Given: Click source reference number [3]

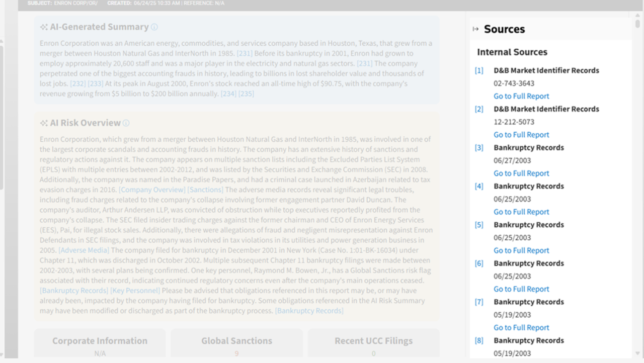Looking at the screenshot, I should pyautogui.click(x=479, y=148).
